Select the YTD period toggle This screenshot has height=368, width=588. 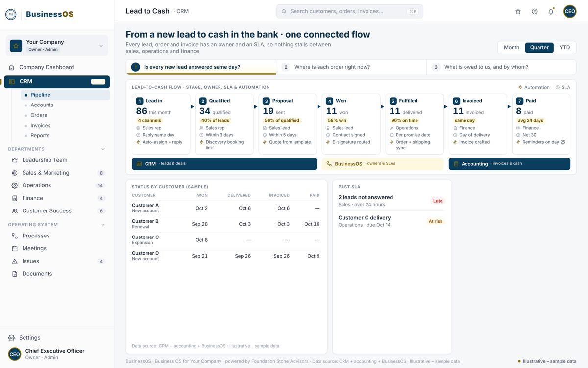[564, 48]
